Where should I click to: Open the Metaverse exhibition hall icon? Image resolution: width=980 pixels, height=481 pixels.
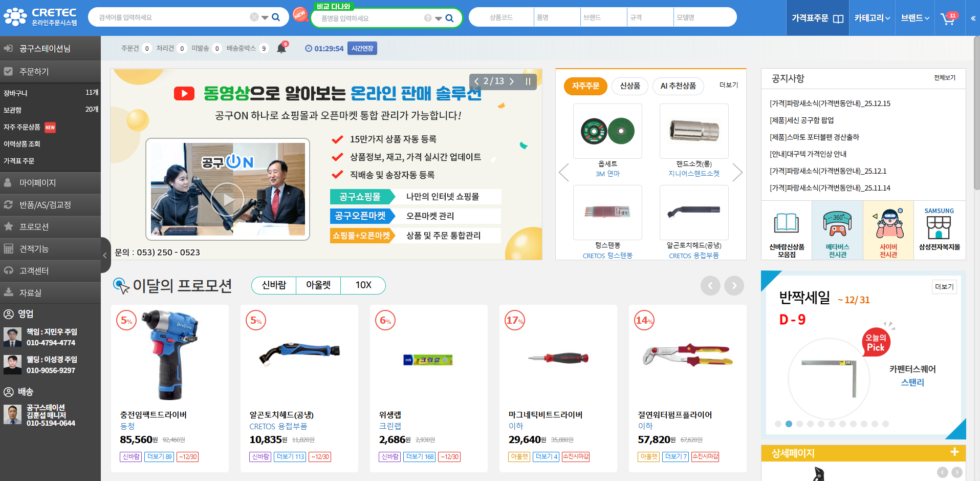click(837, 231)
